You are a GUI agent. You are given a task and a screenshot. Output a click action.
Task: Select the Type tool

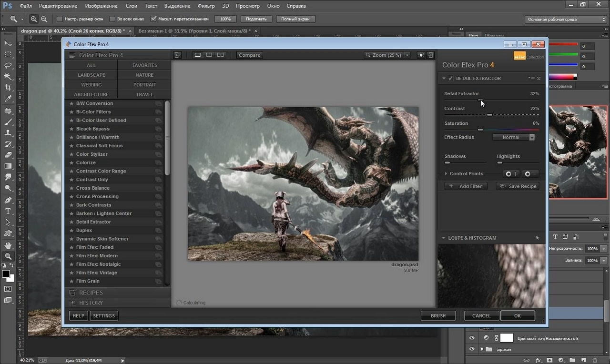click(8, 211)
